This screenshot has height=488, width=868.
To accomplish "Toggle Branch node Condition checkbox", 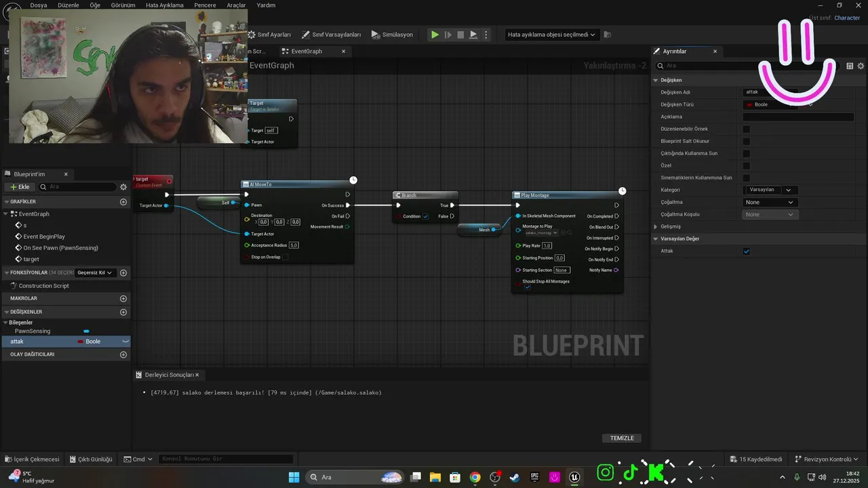I will [x=425, y=216].
